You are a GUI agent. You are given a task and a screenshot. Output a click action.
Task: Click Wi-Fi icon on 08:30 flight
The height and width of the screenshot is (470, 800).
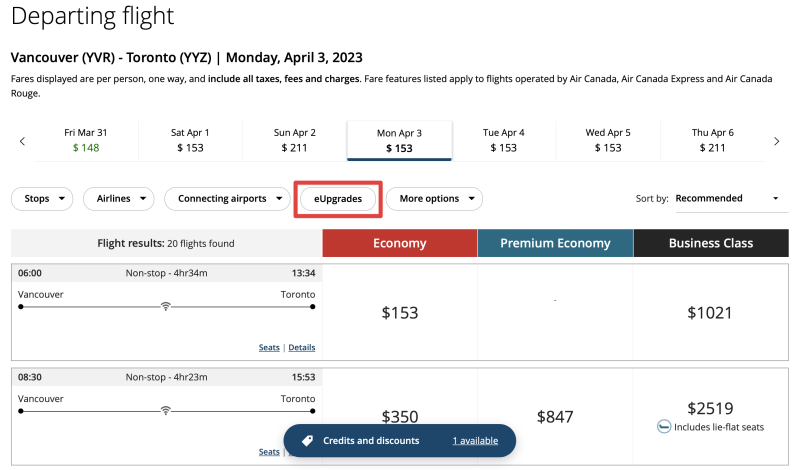point(165,410)
